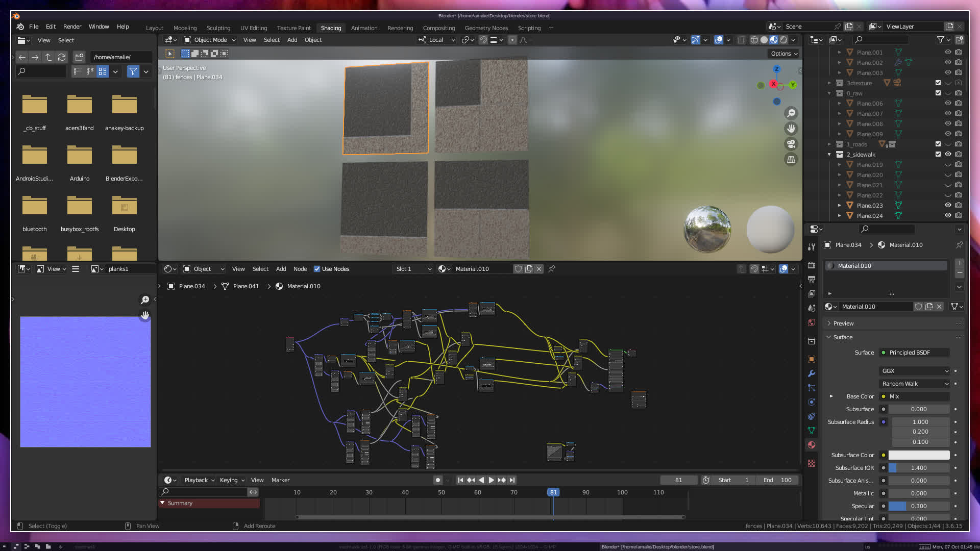The width and height of the screenshot is (980, 551).
Task: Open Modifier properties wrench icon
Action: (x=812, y=373)
